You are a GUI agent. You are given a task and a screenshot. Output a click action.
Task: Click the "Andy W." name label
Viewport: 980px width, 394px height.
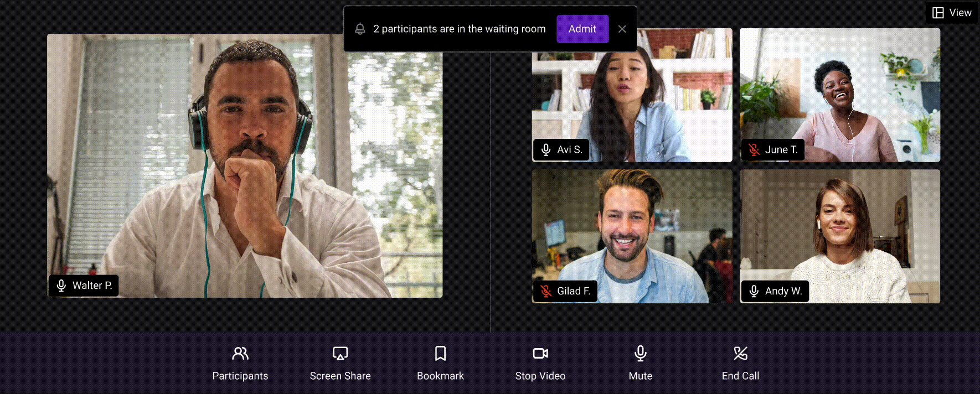pyautogui.click(x=783, y=291)
